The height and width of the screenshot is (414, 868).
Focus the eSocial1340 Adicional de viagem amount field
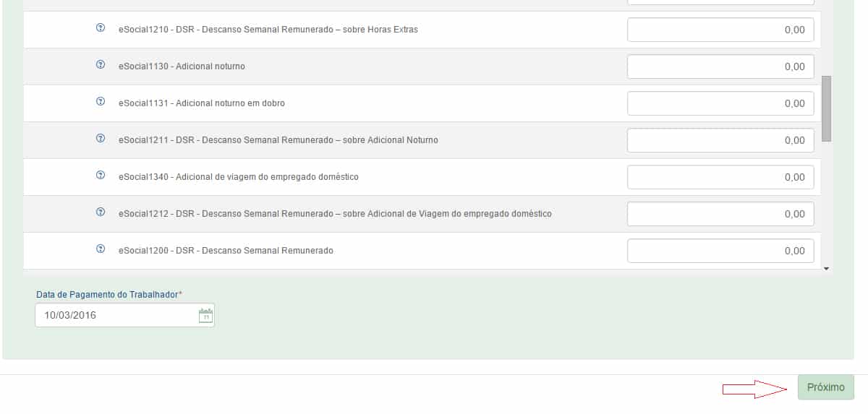coord(720,177)
